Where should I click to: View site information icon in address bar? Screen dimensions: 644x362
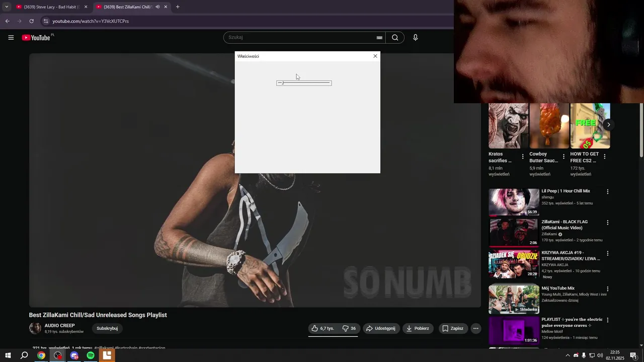click(46, 21)
